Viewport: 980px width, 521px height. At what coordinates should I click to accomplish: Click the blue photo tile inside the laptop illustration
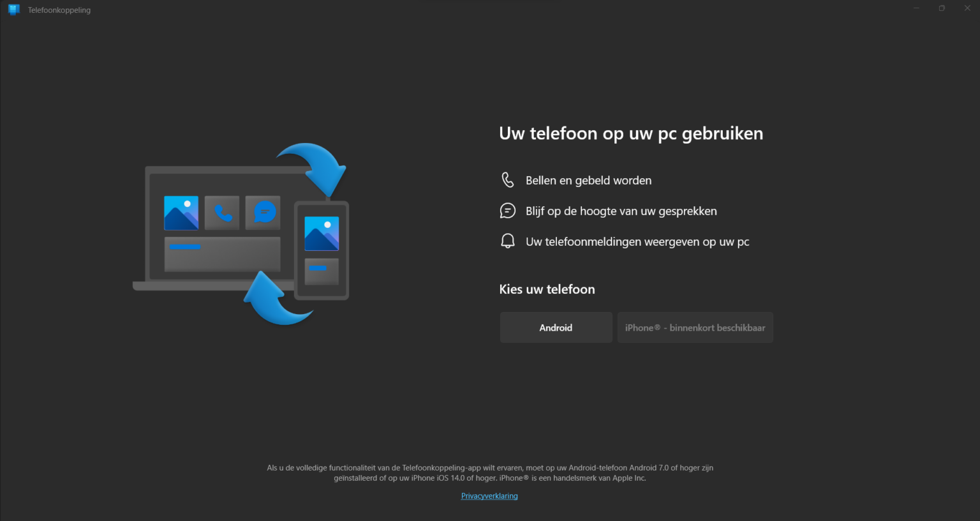(x=181, y=213)
